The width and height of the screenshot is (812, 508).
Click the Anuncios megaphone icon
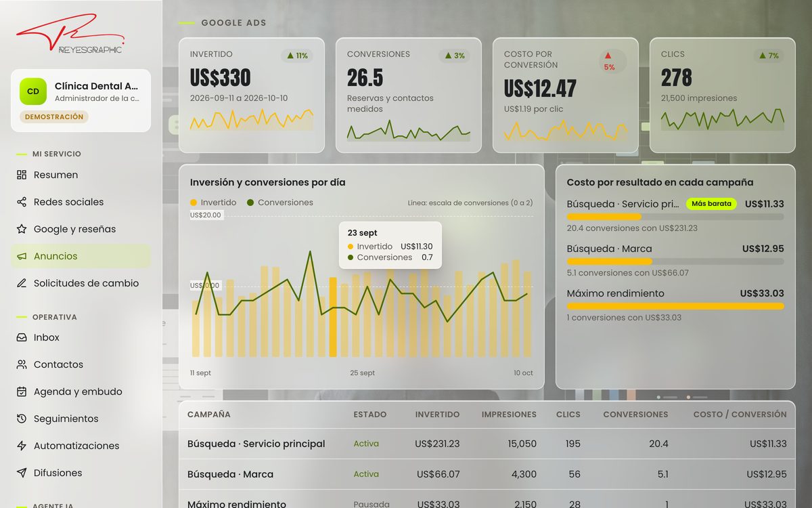tap(22, 256)
